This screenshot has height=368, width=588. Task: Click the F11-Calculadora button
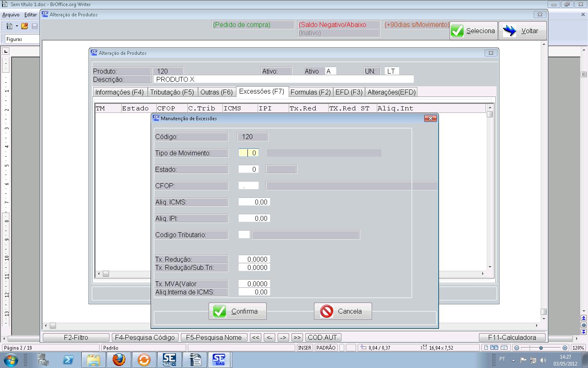(x=512, y=337)
